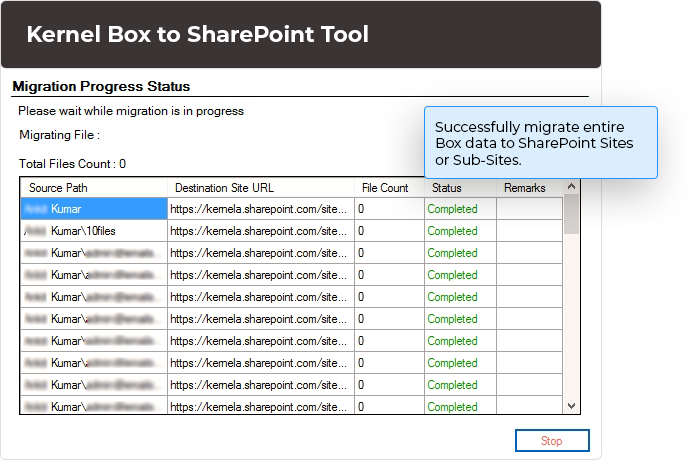
Task: Click the Migrating File label
Action: tap(59, 135)
